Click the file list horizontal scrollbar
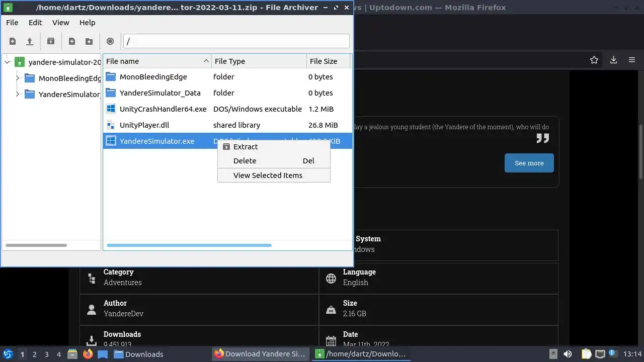 pos(189,245)
